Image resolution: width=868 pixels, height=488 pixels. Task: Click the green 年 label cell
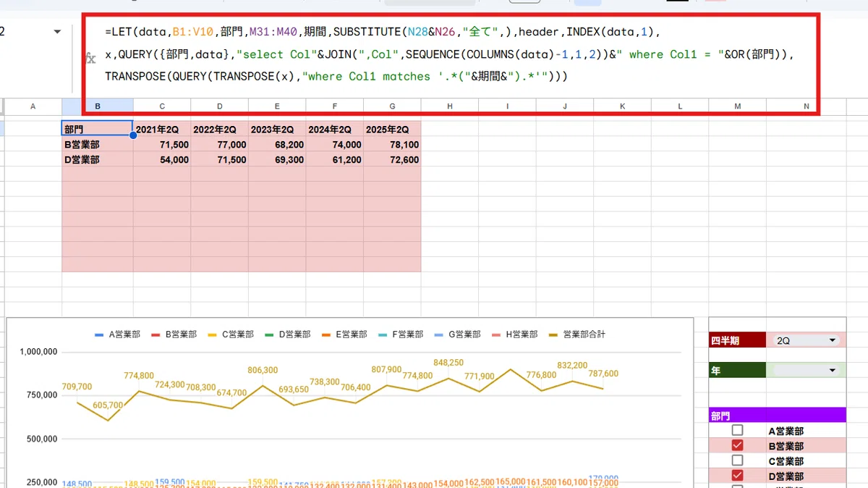click(x=737, y=370)
